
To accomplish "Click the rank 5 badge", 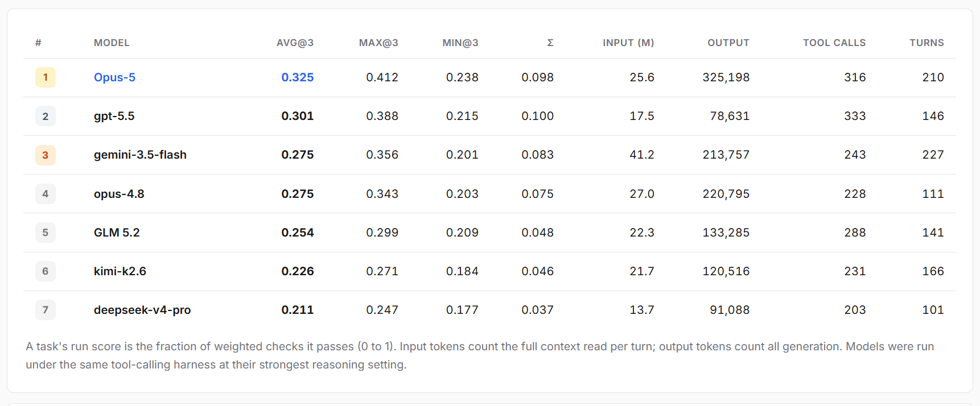I will coord(46,233).
